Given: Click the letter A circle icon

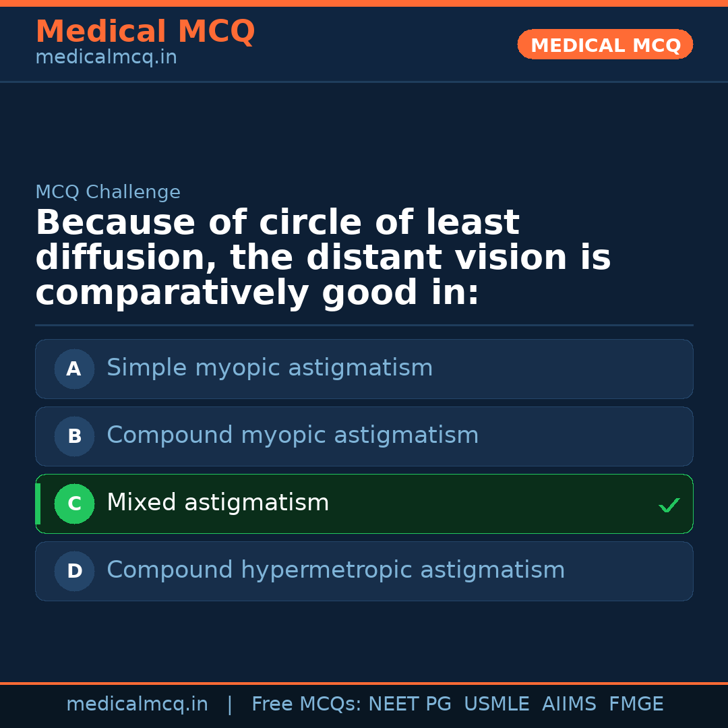Looking at the screenshot, I should (74, 369).
